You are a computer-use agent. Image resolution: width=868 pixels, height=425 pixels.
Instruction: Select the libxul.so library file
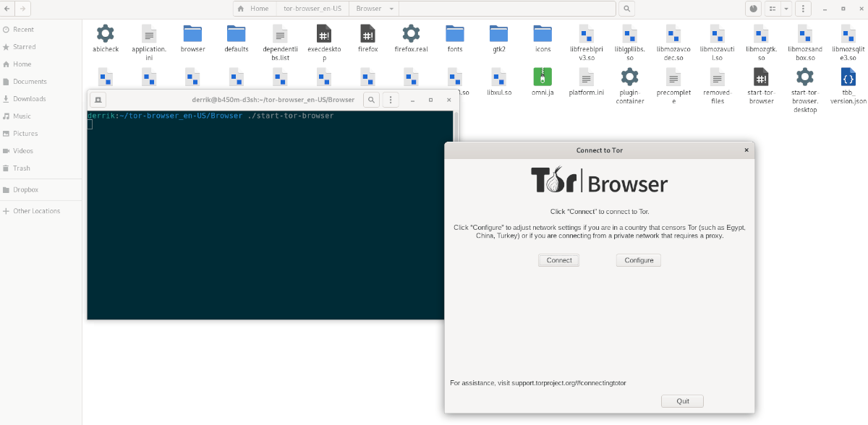pos(499,77)
